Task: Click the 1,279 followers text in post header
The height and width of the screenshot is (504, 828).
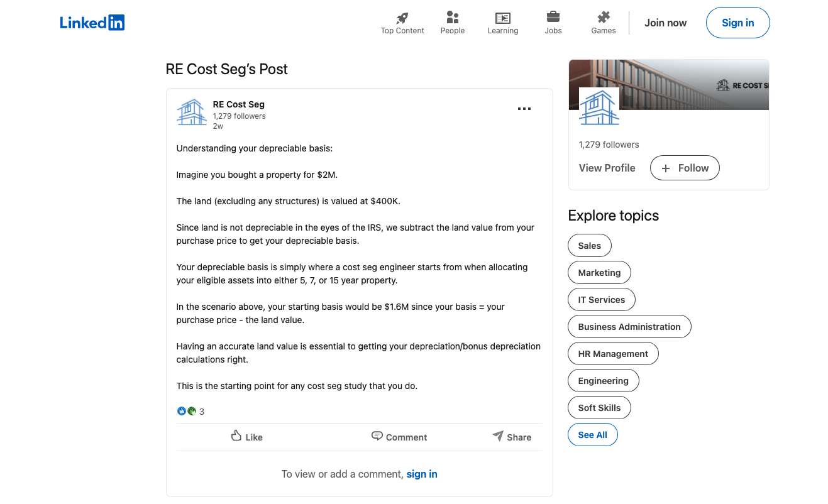Action: pyautogui.click(x=240, y=116)
